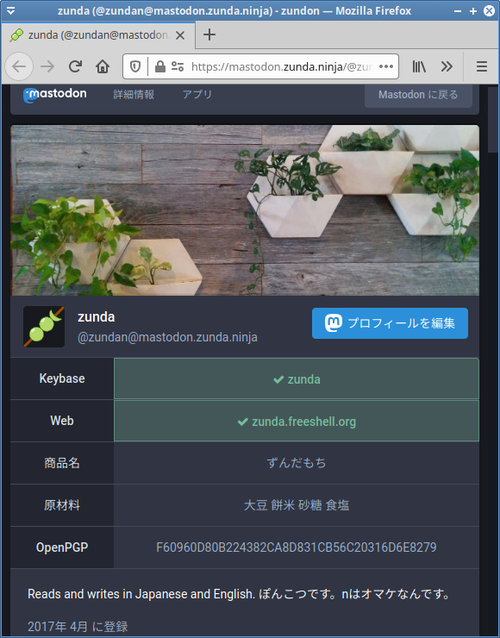Viewport: 500px width, 638px height.
Task: Open tracking protection shield icon
Action: click(x=135, y=66)
